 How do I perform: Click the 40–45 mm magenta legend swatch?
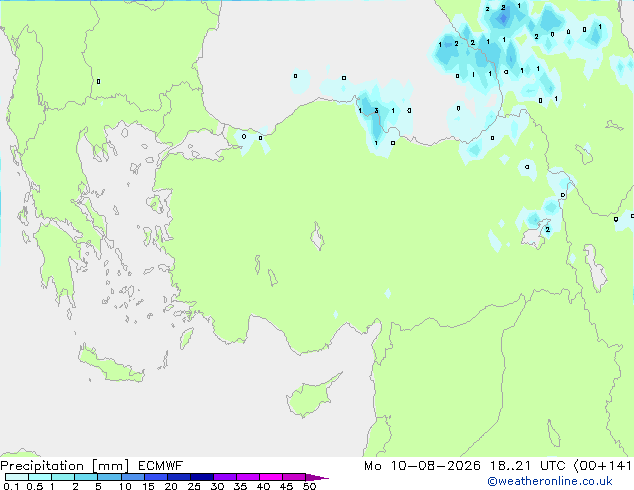point(271,477)
